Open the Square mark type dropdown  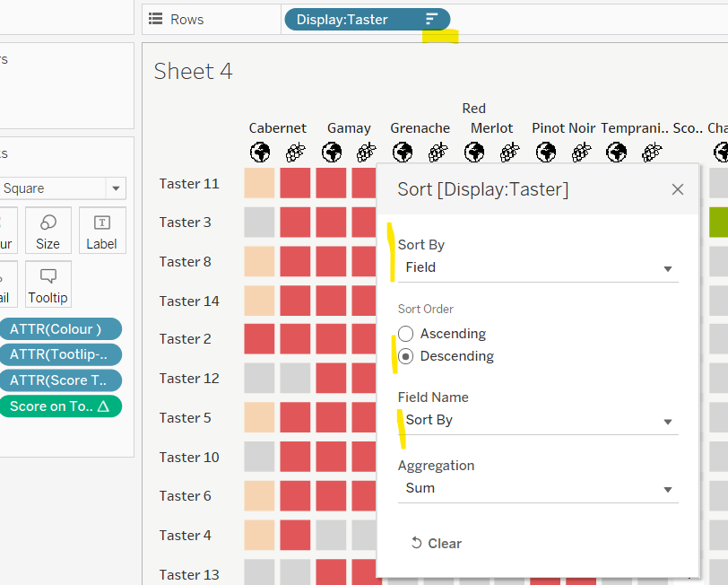[63, 188]
